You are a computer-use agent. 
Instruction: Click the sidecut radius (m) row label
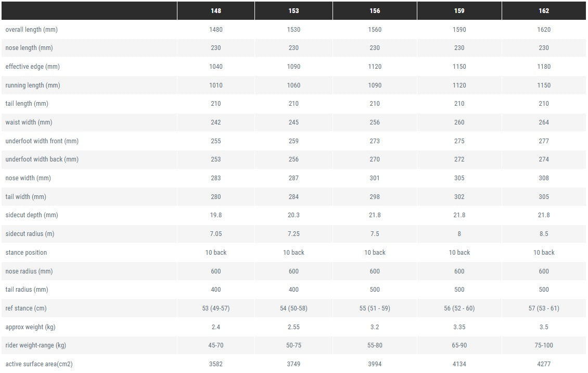30,234
